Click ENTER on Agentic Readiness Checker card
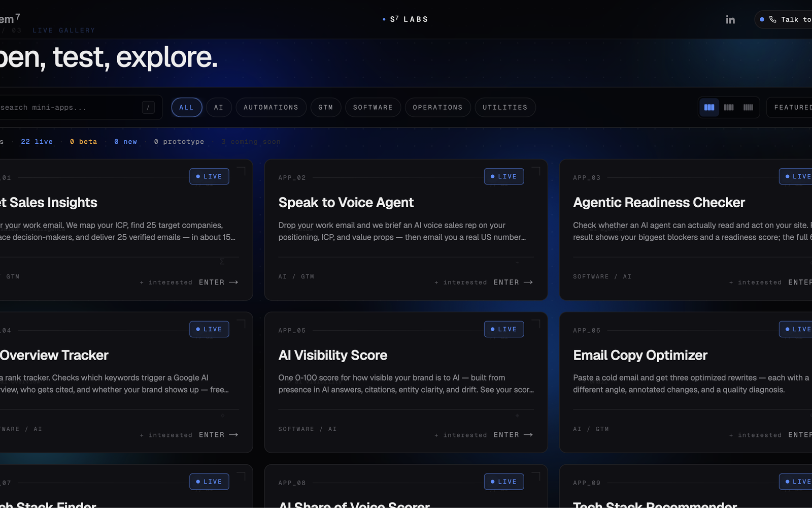This screenshot has width=812, height=508. point(800,282)
